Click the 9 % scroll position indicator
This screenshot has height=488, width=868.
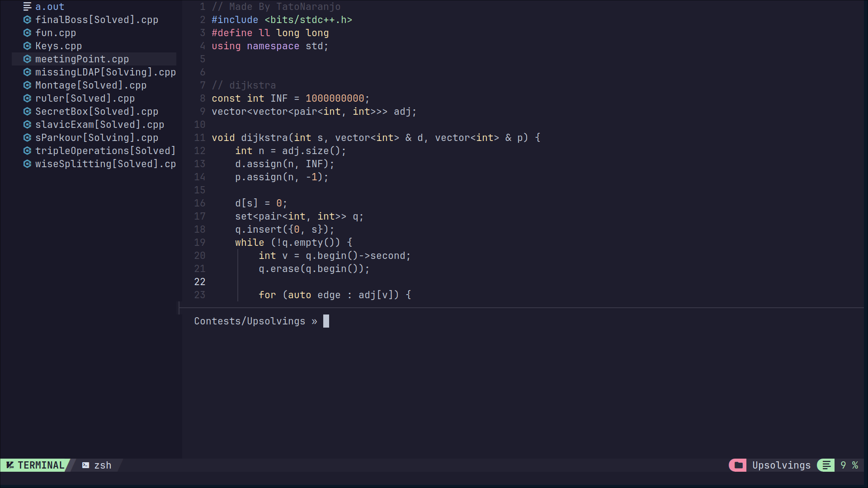[x=849, y=465]
